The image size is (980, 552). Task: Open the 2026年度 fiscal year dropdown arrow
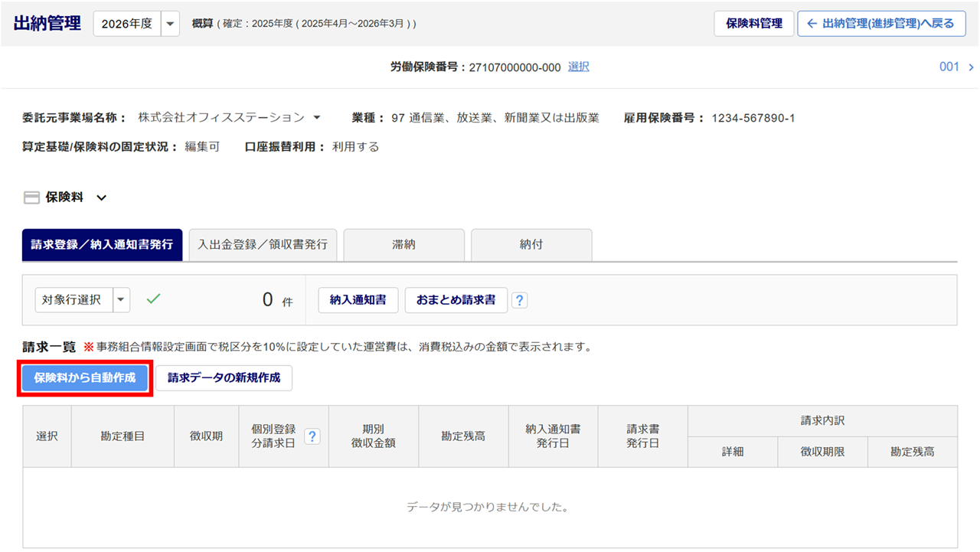point(170,24)
